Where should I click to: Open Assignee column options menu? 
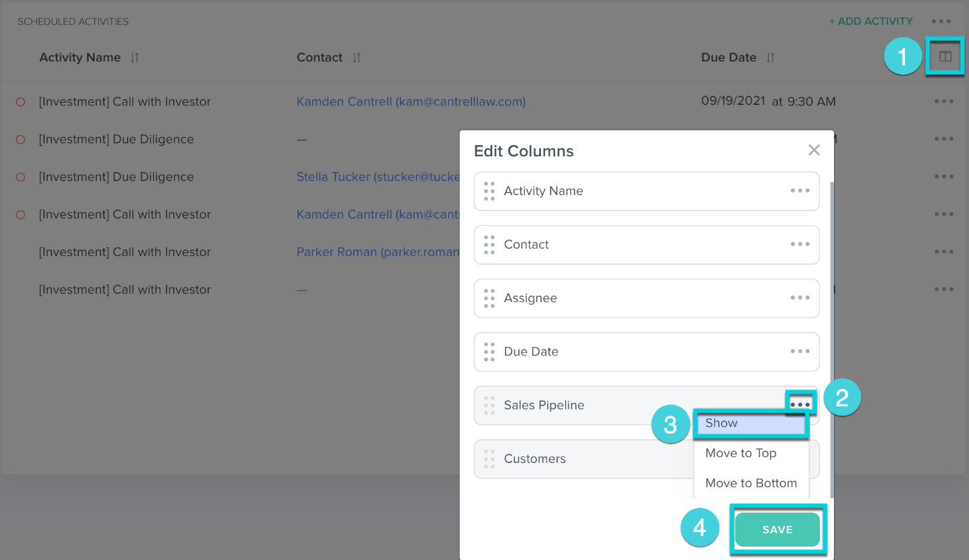(x=800, y=297)
